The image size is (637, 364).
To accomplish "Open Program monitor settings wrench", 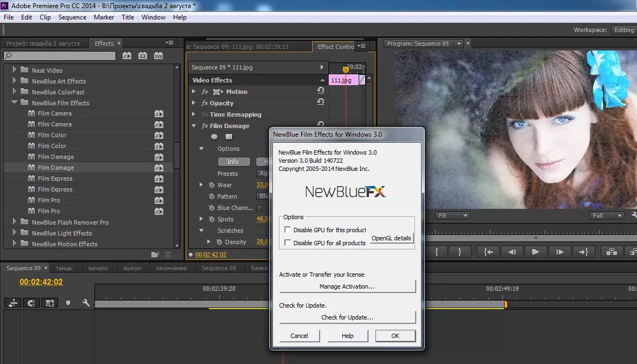I will [634, 215].
